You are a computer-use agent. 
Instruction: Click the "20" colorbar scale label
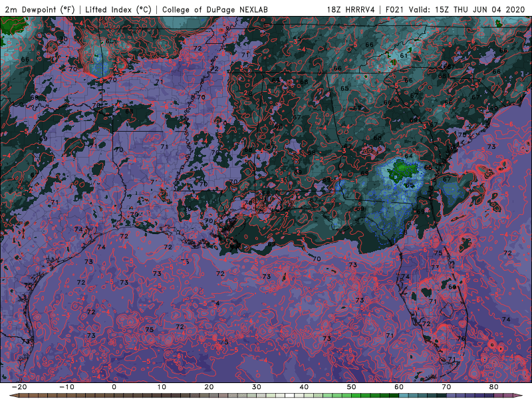[x=209, y=387]
